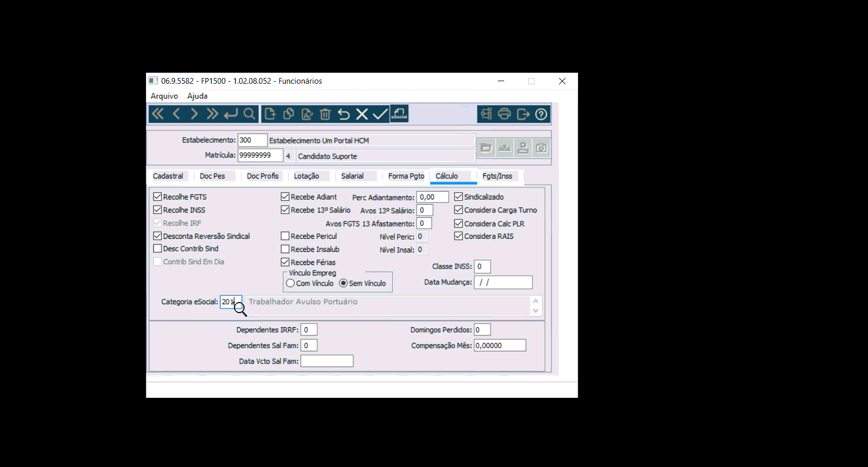The image size is (868, 467).
Task: Toggle Considera Carga Turno
Action: [x=459, y=210]
